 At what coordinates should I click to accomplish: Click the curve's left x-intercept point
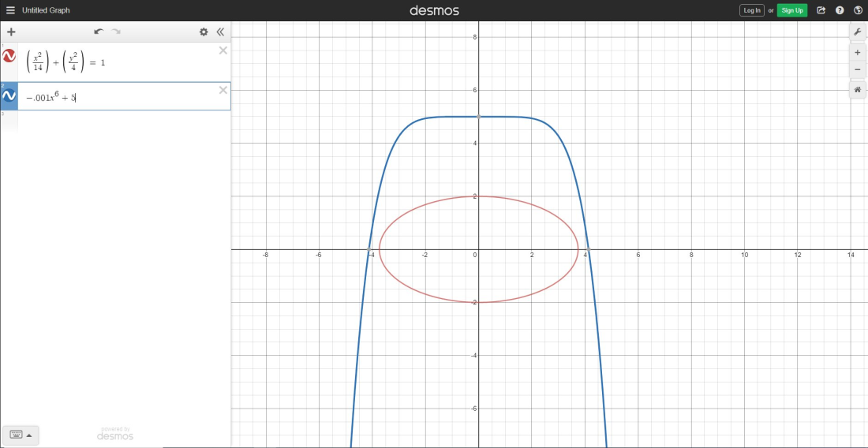point(369,249)
